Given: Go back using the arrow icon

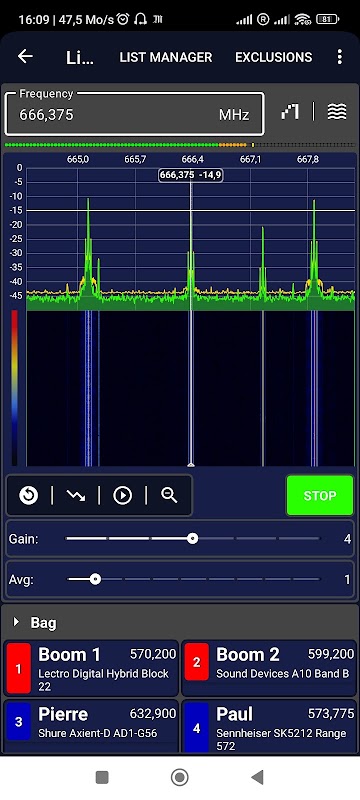Looking at the screenshot, I should click(x=25, y=57).
